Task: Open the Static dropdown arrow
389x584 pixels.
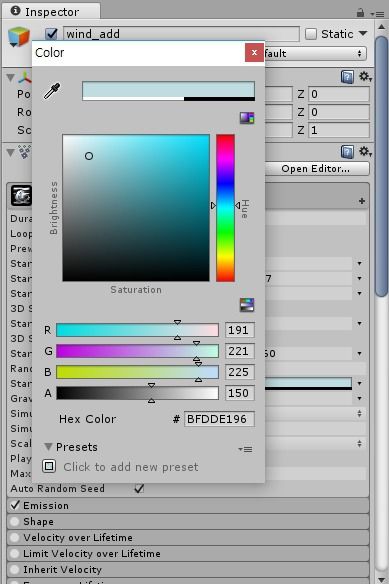Action: (x=363, y=34)
